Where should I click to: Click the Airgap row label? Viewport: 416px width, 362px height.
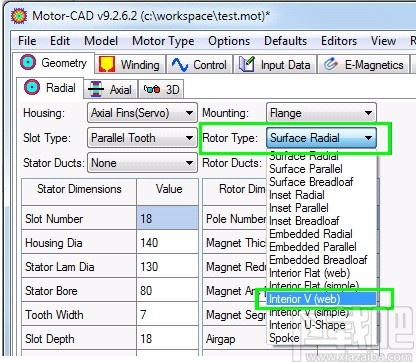tap(220, 339)
